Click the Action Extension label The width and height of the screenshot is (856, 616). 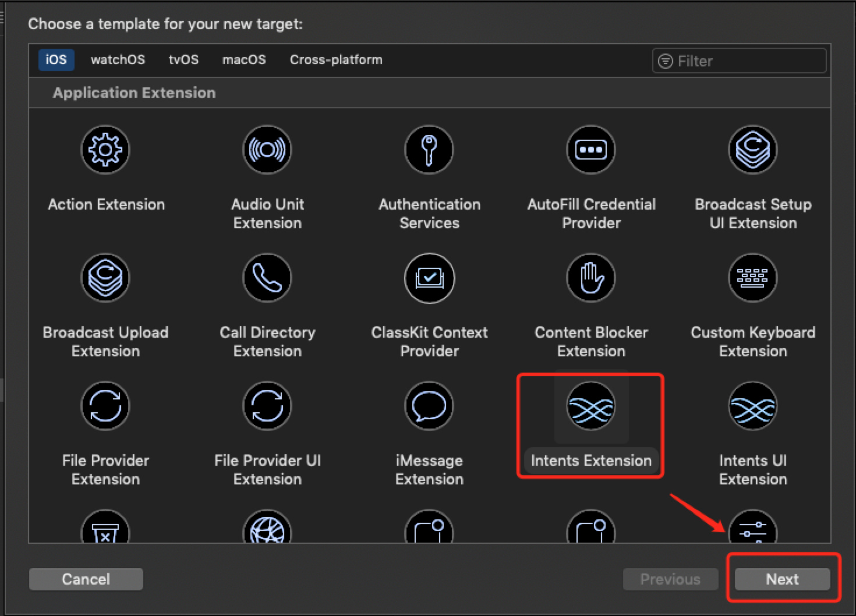[x=106, y=204]
